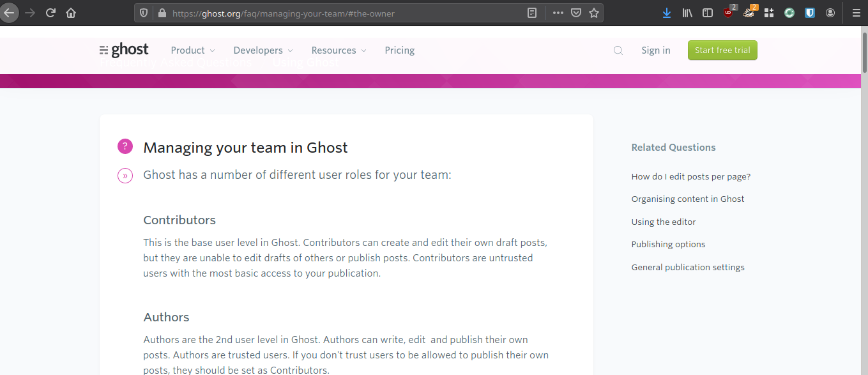Open the 'Using the editor' question
This screenshot has width=868, height=375.
coord(664,222)
